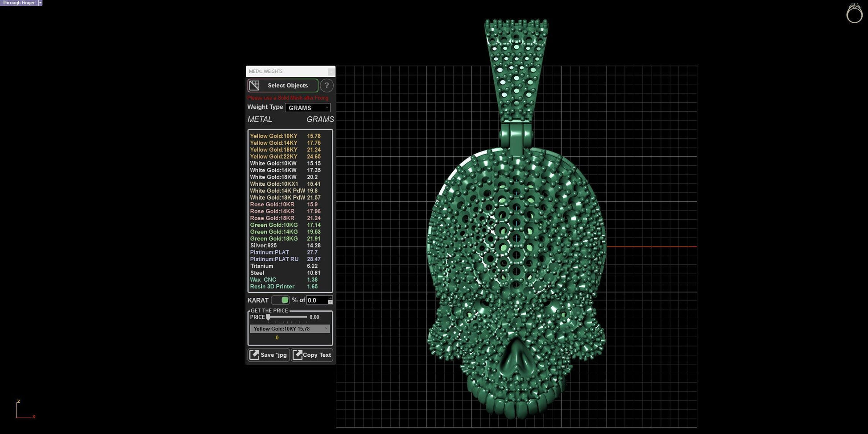
Task: Select the Rose Gold:18KR row
Action: point(290,218)
